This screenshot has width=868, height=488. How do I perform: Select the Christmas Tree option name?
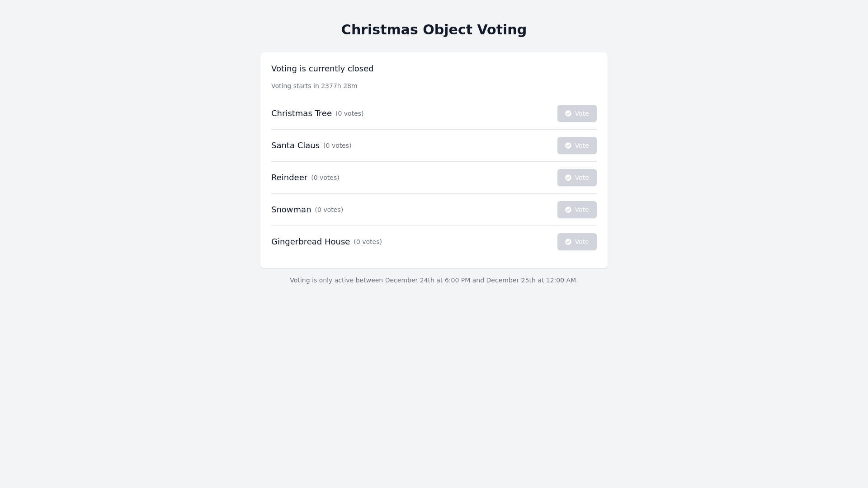[301, 113]
